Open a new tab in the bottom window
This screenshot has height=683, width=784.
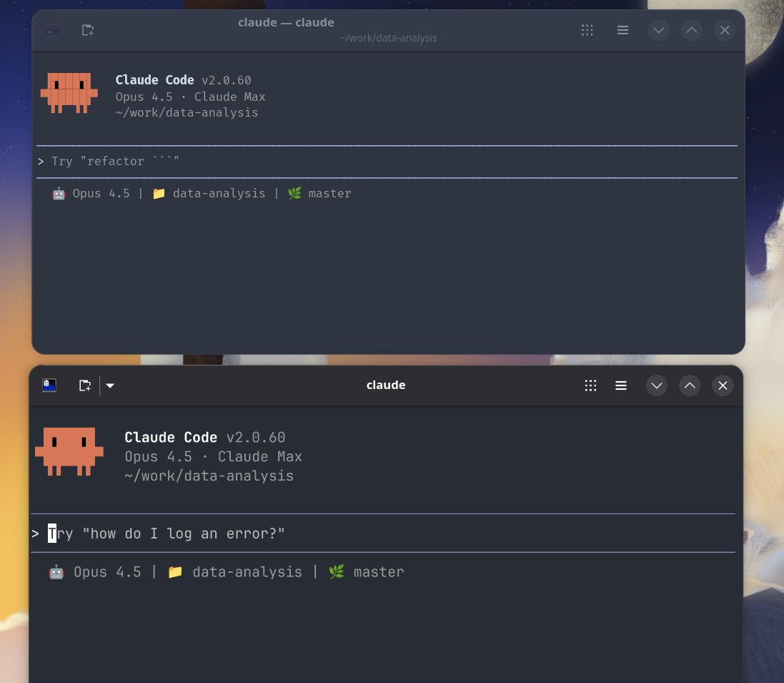point(85,385)
